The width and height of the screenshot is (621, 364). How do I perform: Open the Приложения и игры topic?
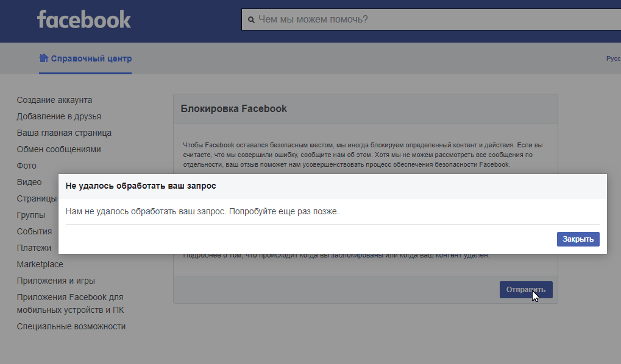coord(55,281)
